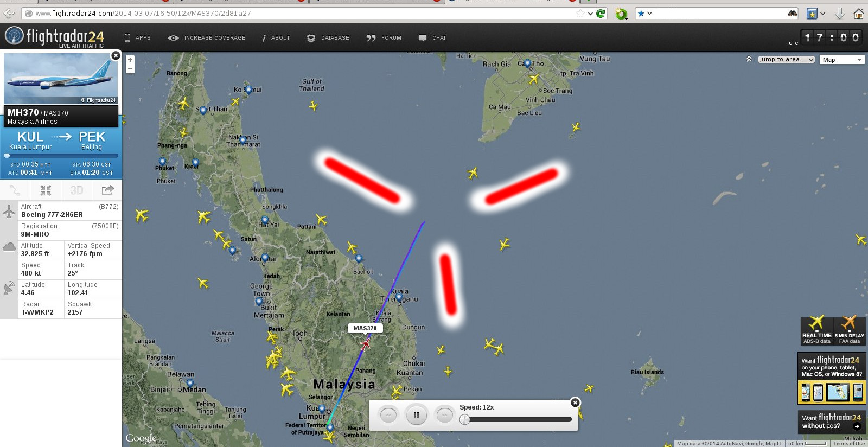This screenshot has width=868, height=447.
Task: Click the Phuket airport pin
Action: (162, 161)
